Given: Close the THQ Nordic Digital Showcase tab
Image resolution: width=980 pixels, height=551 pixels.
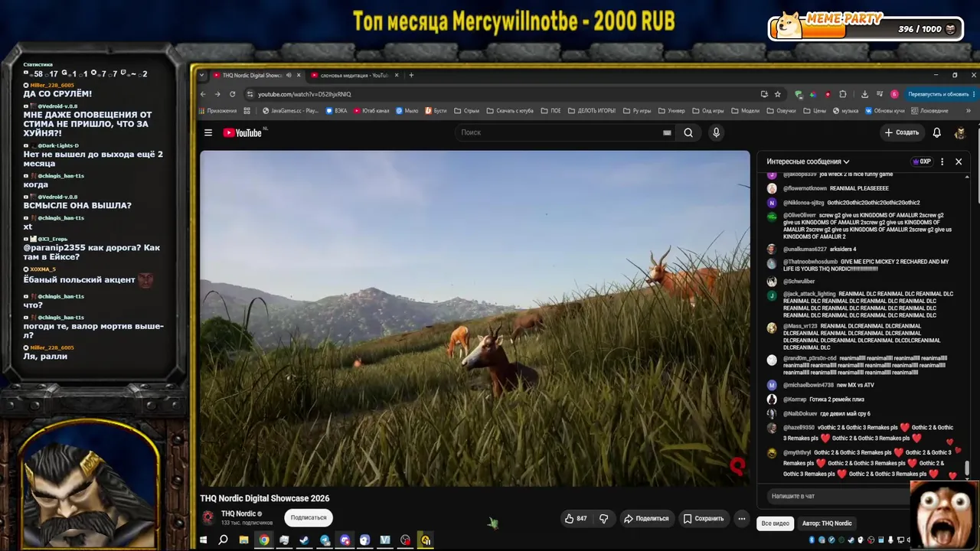Looking at the screenshot, I should coord(299,75).
